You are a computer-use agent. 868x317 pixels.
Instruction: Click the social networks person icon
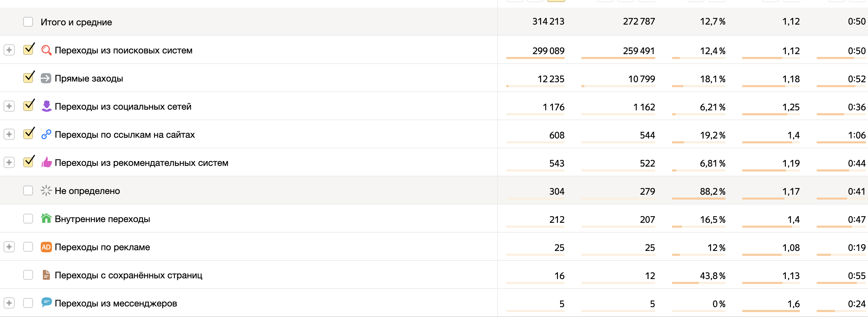coord(46,106)
